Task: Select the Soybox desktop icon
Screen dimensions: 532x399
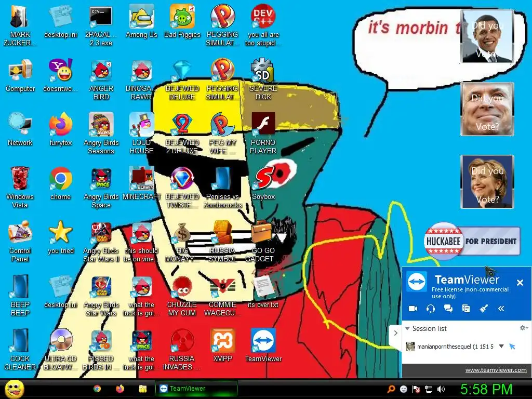Action: (x=263, y=183)
